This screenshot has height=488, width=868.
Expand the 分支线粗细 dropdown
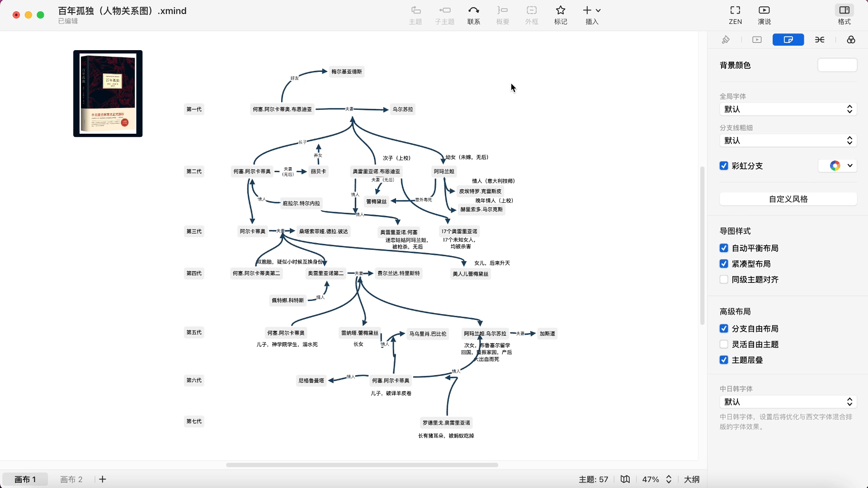788,141
